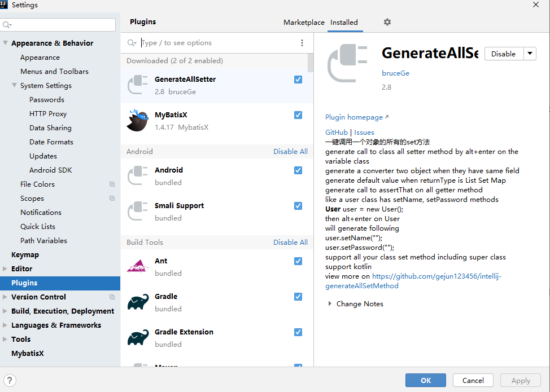Screen dimensions: 550x392
Task: Expand Build, Execution, Deployment node
Action: [x=5, y=311]
